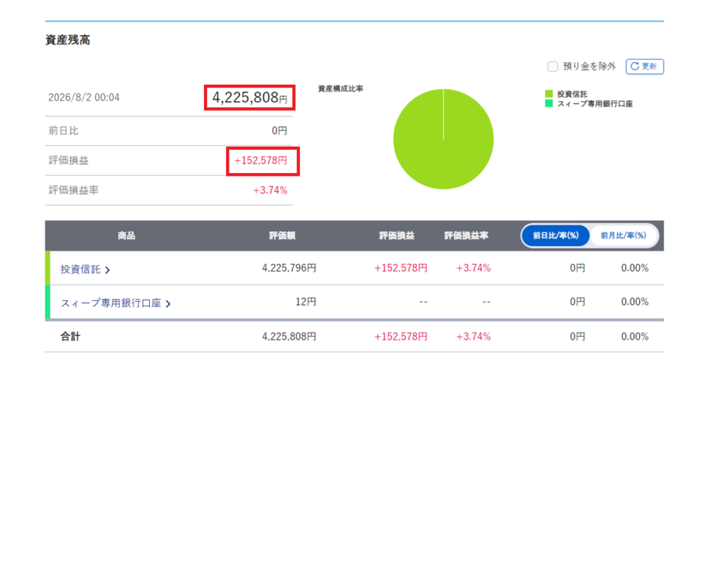Click the 資産残高 heading
The height and width of the screenshot is (588, 723).
pyautogui.click(x=67, y=40)
